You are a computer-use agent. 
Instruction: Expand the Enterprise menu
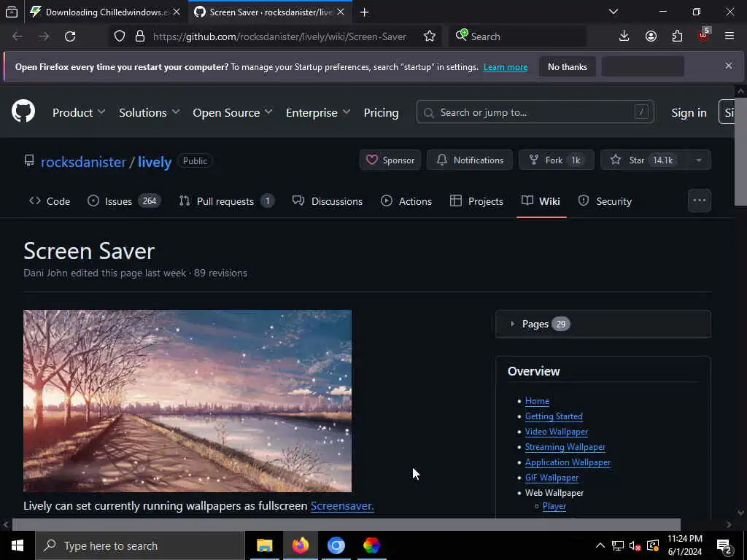coord(318,112)
